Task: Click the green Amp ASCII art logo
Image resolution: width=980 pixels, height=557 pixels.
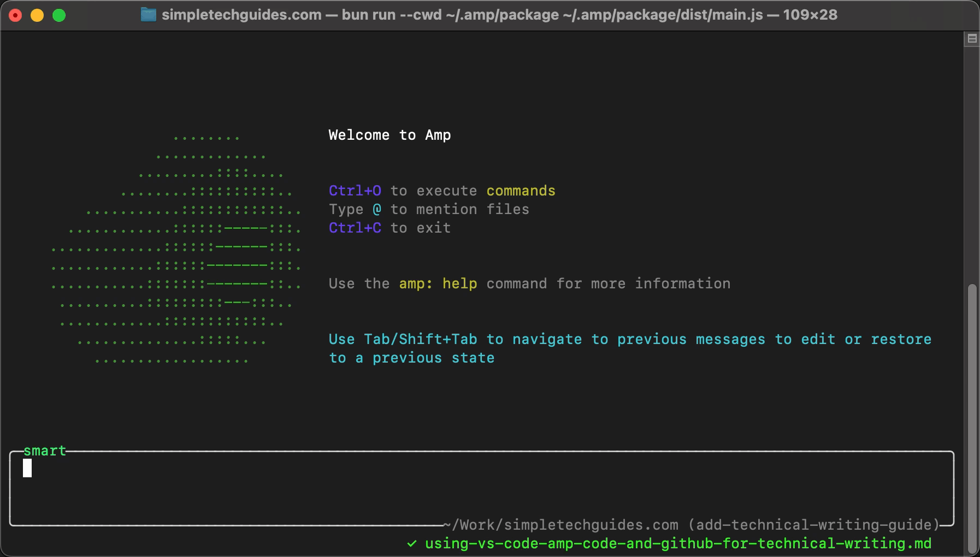Action: (x=176, y=248)
